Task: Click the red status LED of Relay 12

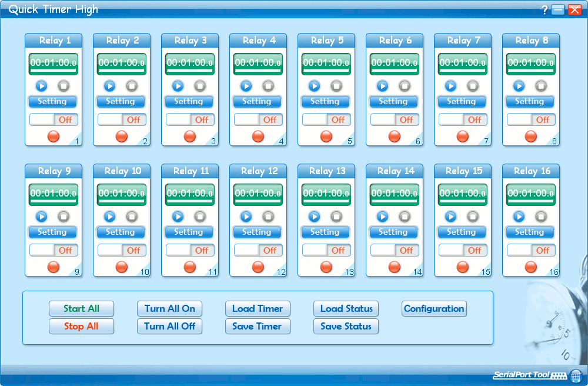Action: [258, 267]
